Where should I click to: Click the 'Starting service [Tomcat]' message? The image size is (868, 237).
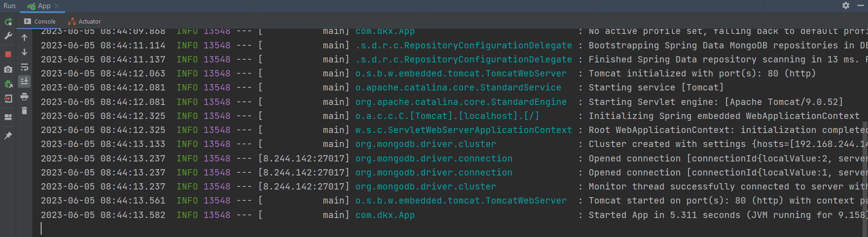(656, 87)
